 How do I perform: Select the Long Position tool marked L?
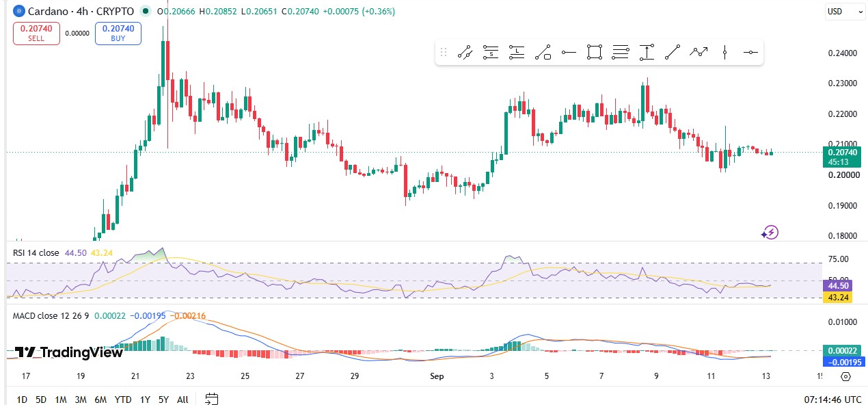(517, 52)
